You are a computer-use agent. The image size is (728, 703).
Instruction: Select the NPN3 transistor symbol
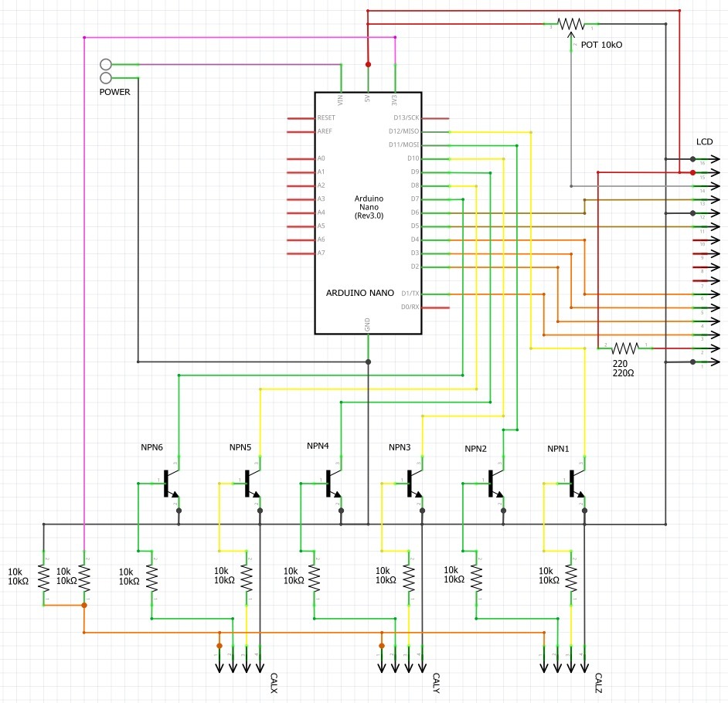coord(416,484)
